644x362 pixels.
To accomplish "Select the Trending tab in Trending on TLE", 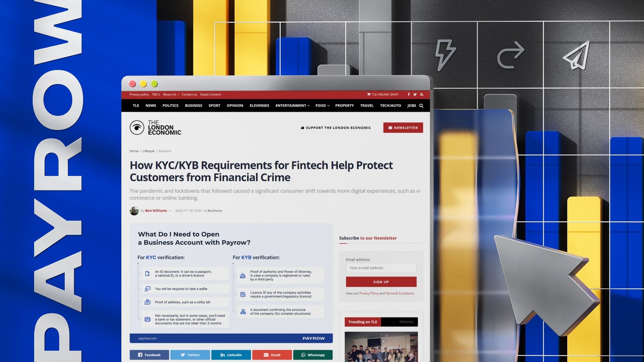I will [406, 322].
